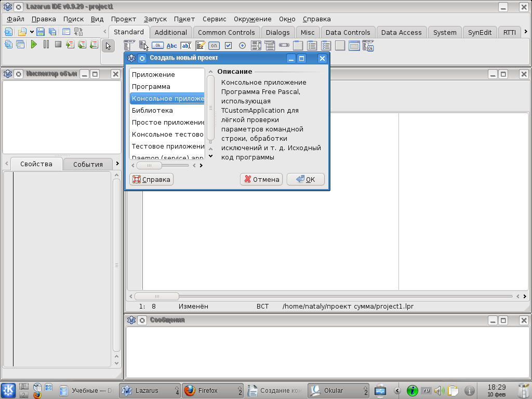This screenshot has height=399, width=532.
Task: Confirm the dialog with OK button
Action: (305, 179)
